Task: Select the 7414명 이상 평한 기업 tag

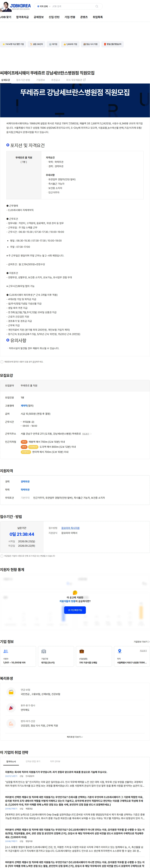Action: [x=13, y=44]
